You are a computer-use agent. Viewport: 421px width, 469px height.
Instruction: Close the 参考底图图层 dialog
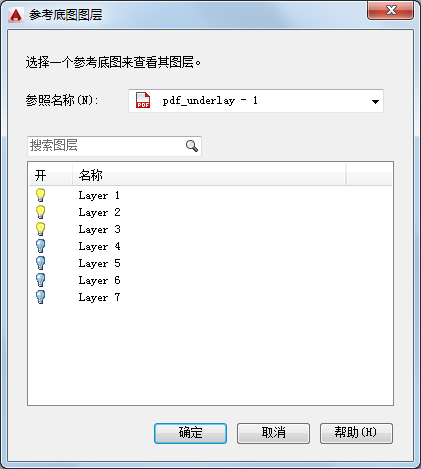tap(390, 11)
